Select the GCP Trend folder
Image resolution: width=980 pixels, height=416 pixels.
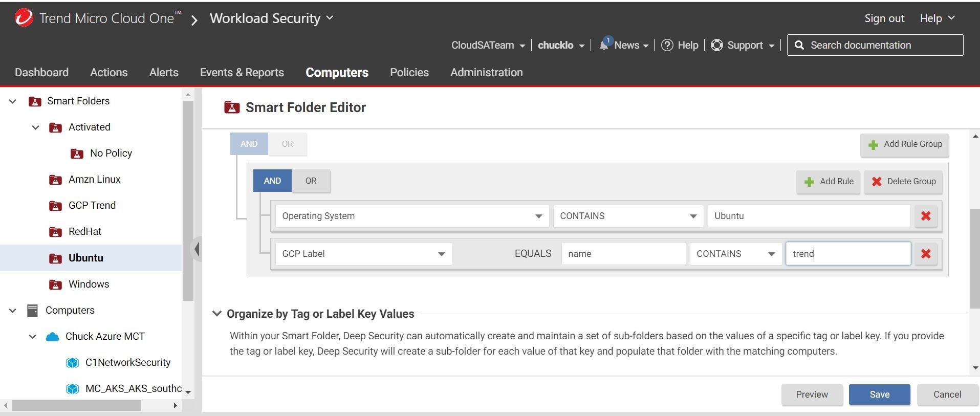(92, 206)
